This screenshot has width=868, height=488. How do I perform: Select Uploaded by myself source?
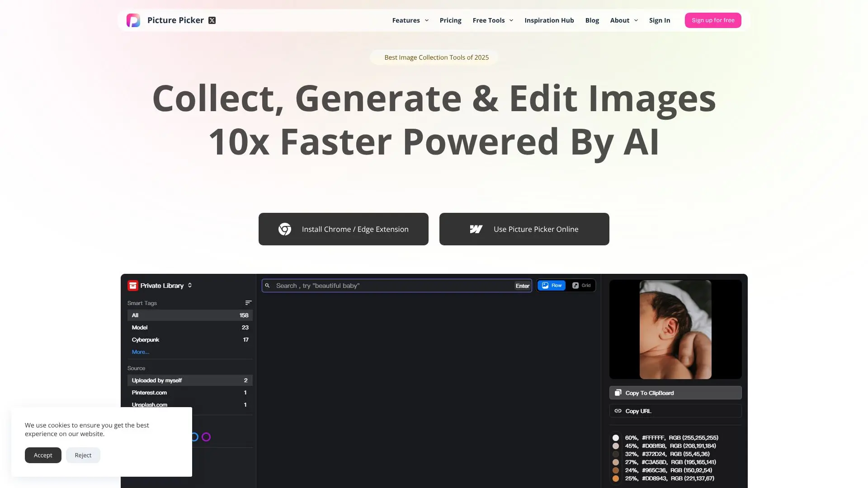(x=190, y=380)
